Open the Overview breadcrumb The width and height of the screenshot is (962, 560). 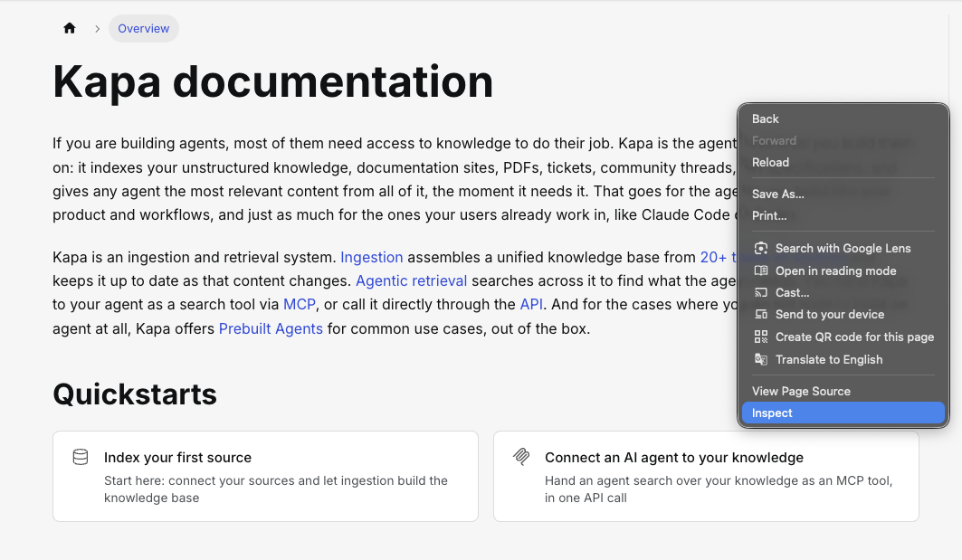click(x=144, y=28)
